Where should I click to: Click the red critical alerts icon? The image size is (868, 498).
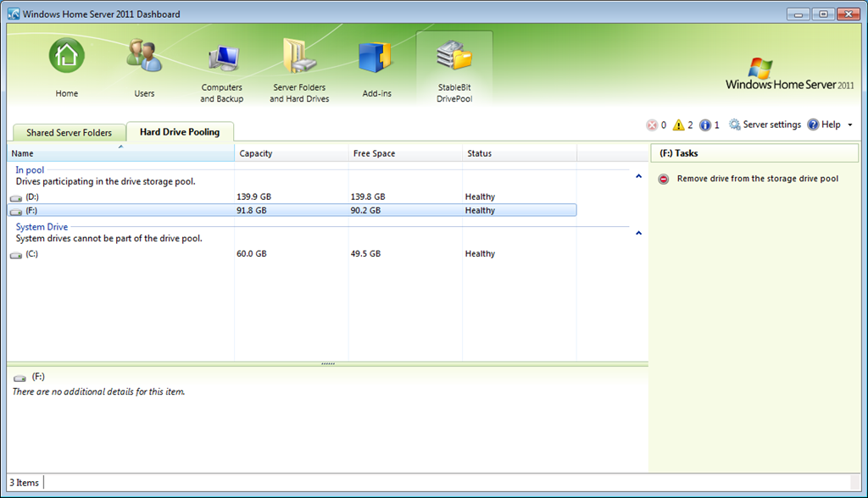652,125
